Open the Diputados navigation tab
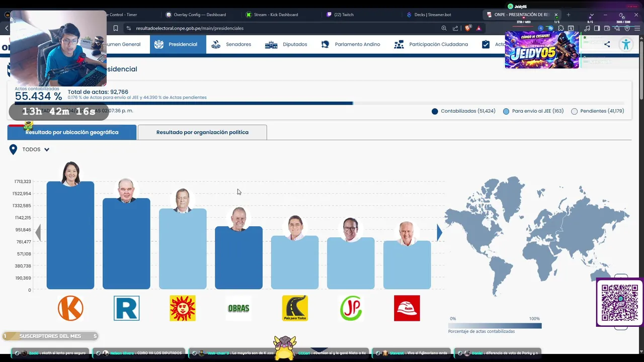The height and width of the screenshot is (362, 644). point(286,44)
